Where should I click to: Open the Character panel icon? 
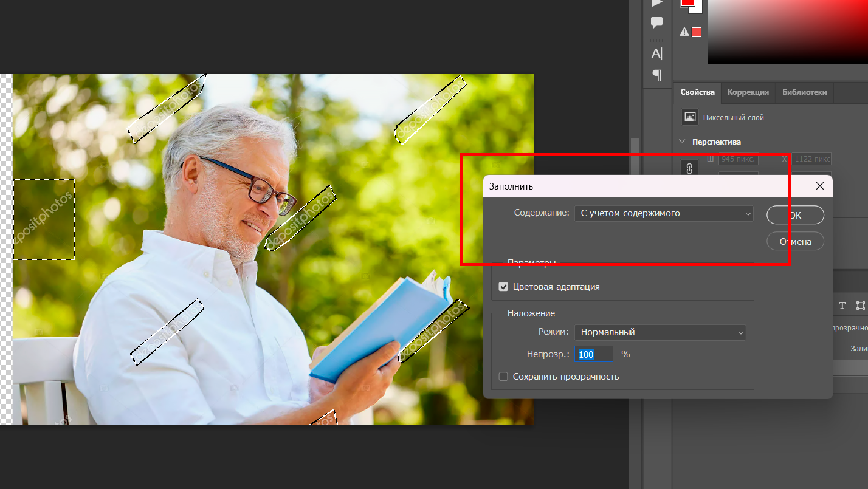click(656, 54)
